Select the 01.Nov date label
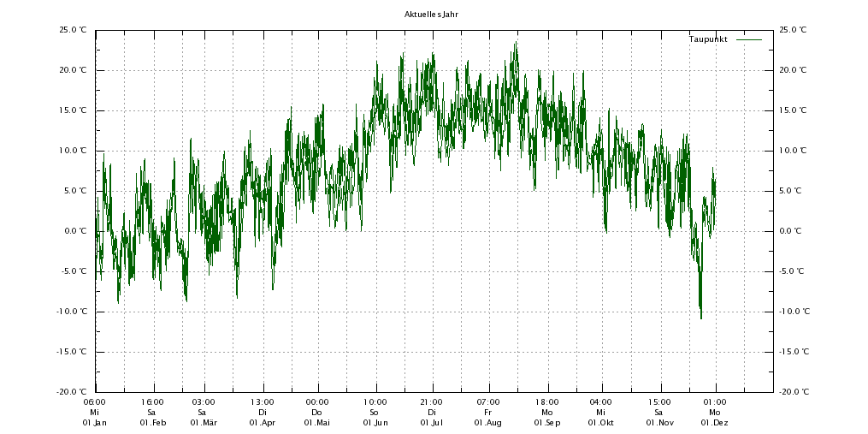868x434 pixels. point(658,423)
